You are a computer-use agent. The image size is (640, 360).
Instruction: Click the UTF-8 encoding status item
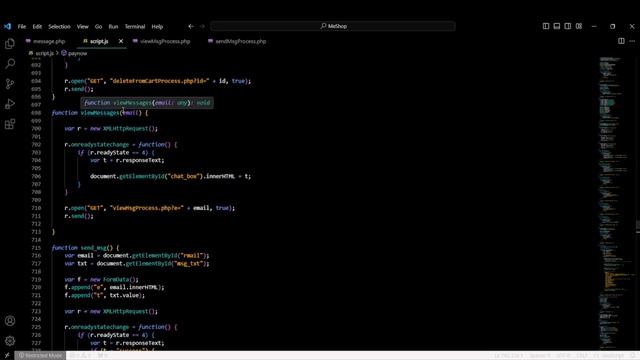[x=564, y=356]
